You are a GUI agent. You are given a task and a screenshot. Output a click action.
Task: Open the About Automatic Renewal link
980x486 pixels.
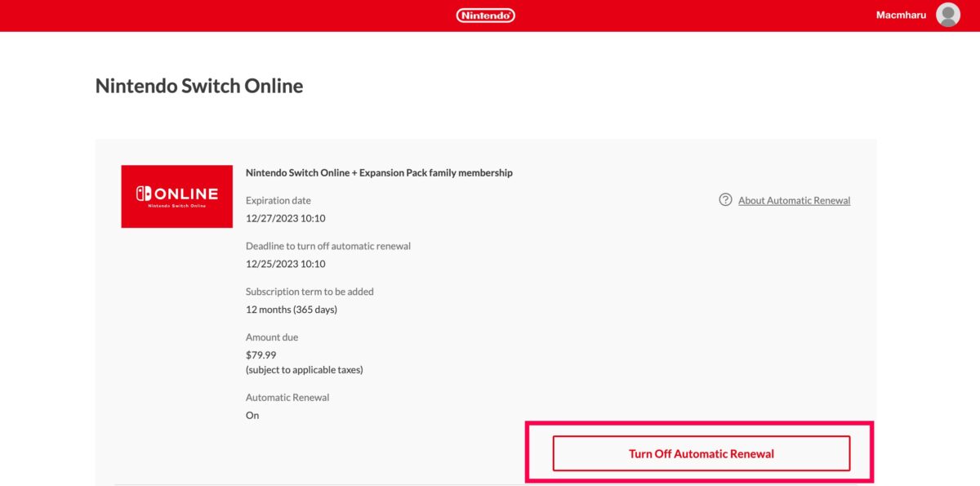(x=794, y=200)
